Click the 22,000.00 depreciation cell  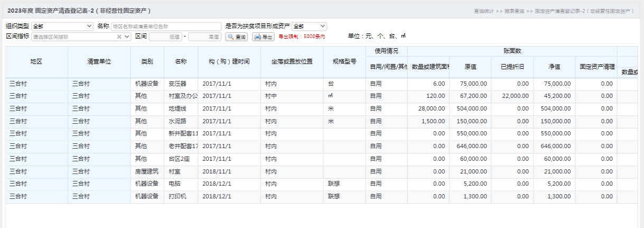coord(512,96)
